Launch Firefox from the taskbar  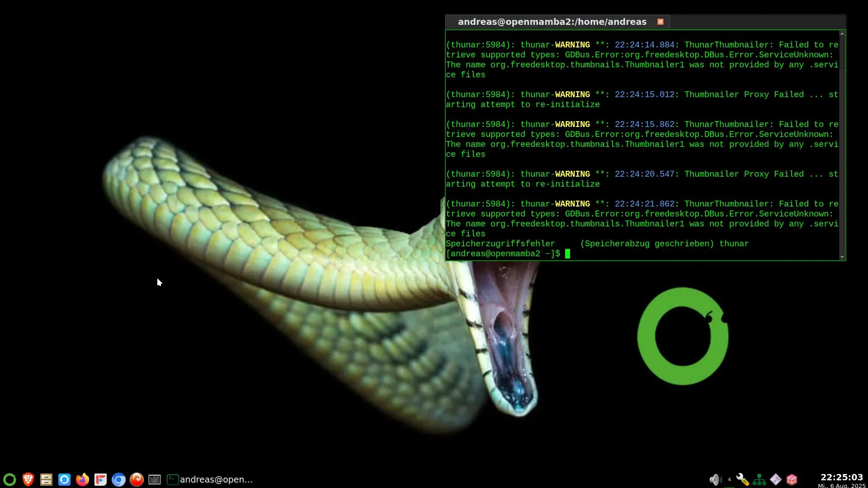(82, 479)
